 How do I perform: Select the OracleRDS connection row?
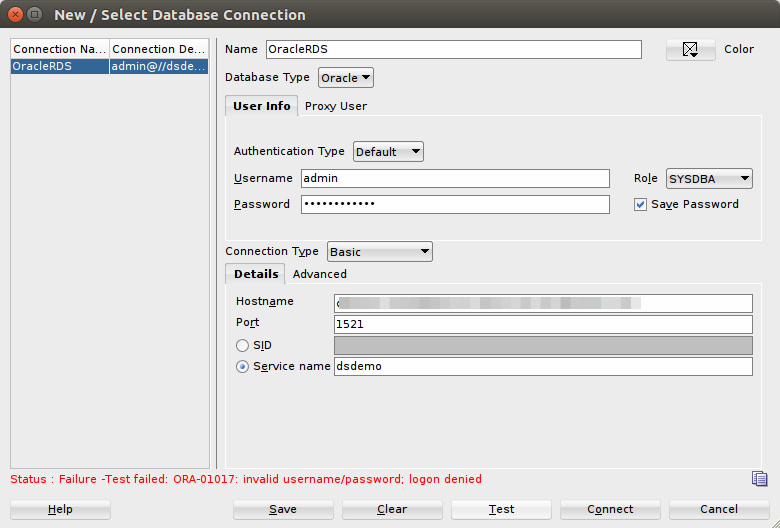[x=109, y=66]
